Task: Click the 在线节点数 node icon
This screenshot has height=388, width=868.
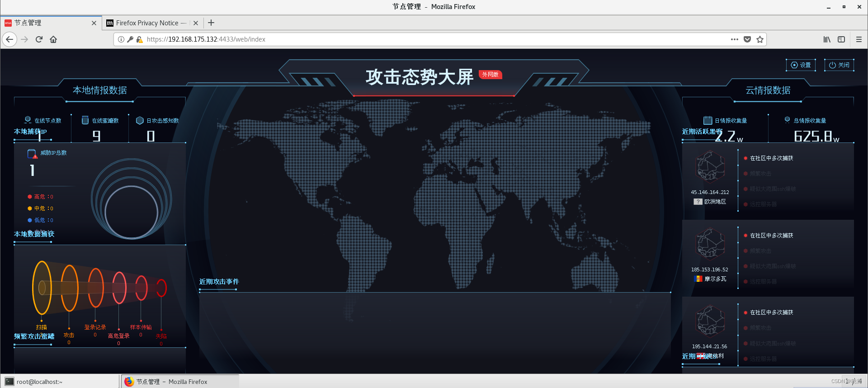Action: [28, 120]
